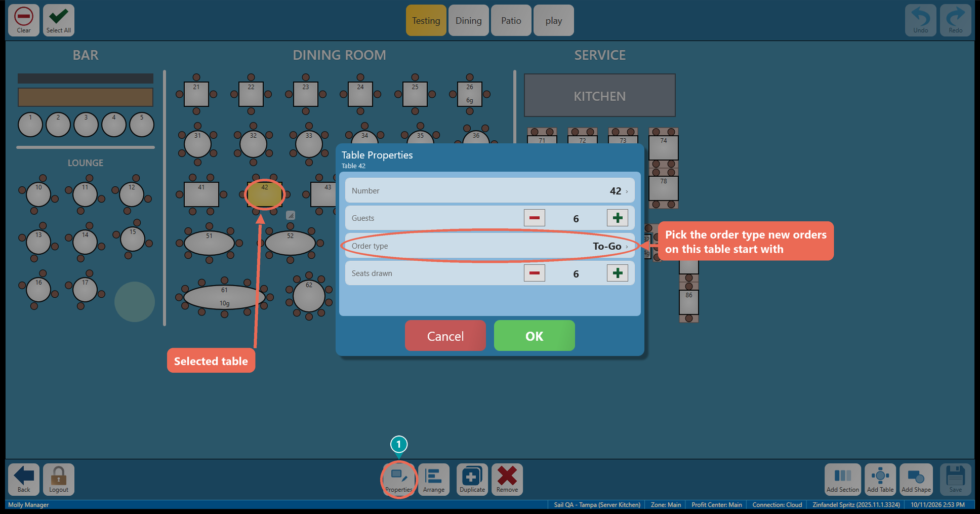Click the Add Section icon
Viewport: 980px width, 514px height.
tap(843, 479)
